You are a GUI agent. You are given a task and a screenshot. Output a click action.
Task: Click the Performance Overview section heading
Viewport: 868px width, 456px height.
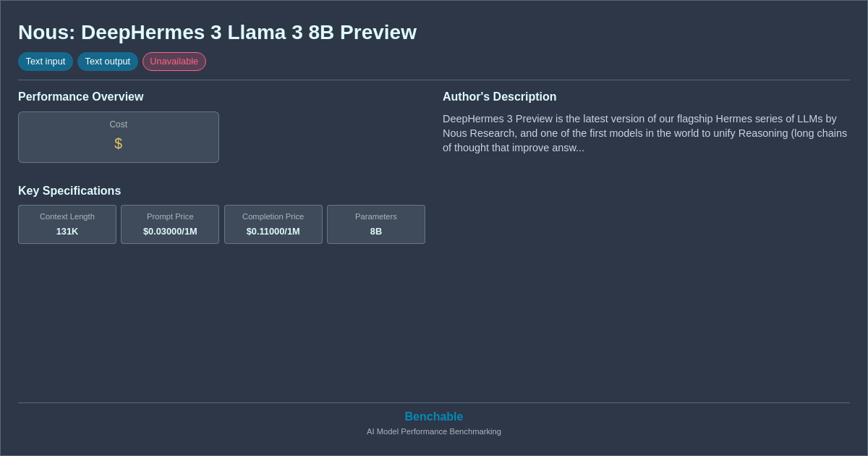point(80,96)
